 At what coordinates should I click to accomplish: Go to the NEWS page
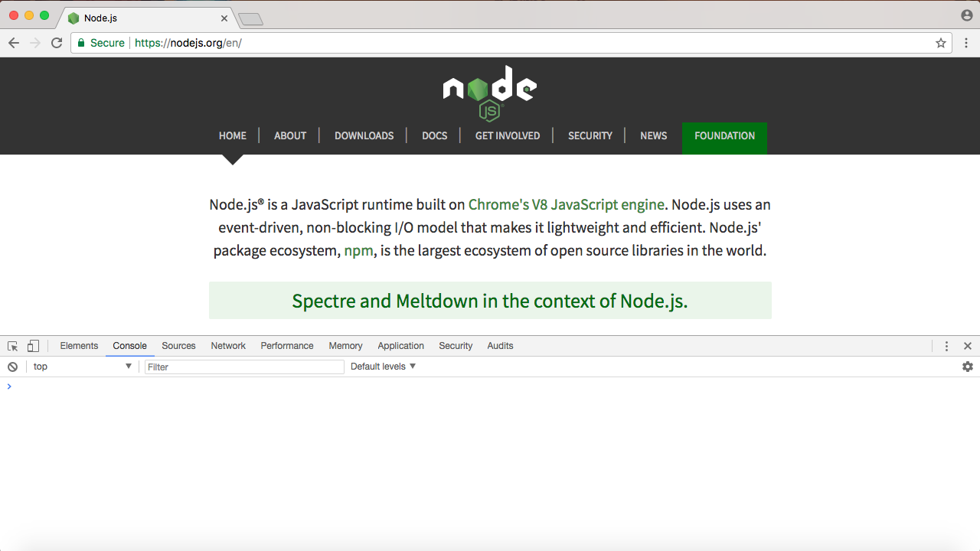[x=654, y=135]
